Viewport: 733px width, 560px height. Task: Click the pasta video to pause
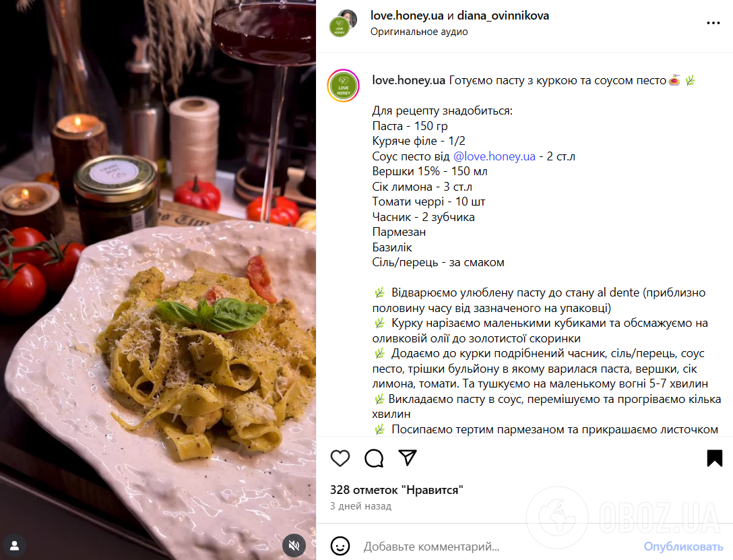(x=158, y=280)
